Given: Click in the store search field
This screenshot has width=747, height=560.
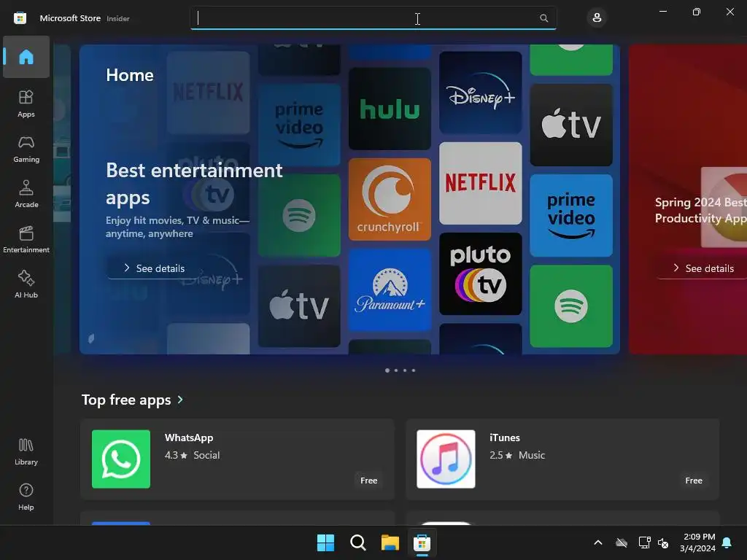Looking at the screenshot, I should click(x=373, y=18).
